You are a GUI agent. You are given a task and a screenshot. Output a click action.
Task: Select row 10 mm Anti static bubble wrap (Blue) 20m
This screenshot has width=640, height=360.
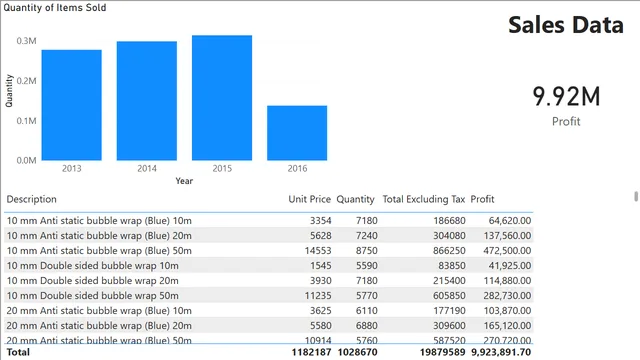coord(269,236)
